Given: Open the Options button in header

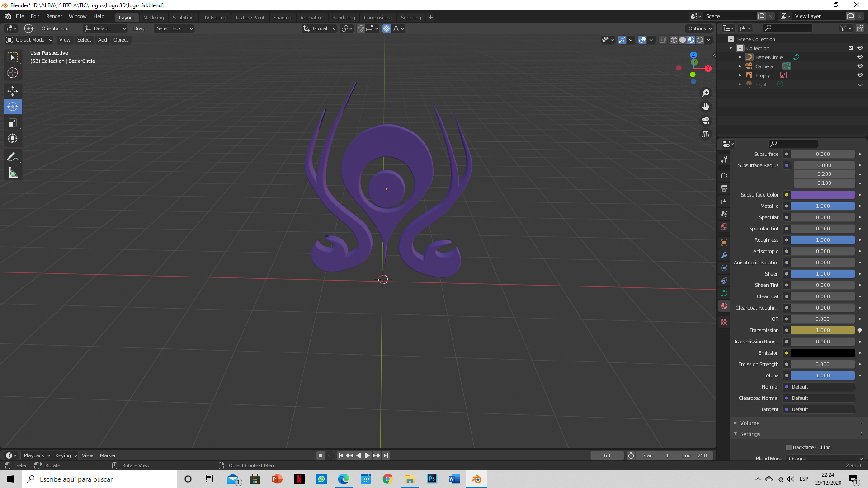Looking at the screenshot, I should pyautogui.click(x=700, y=28).
